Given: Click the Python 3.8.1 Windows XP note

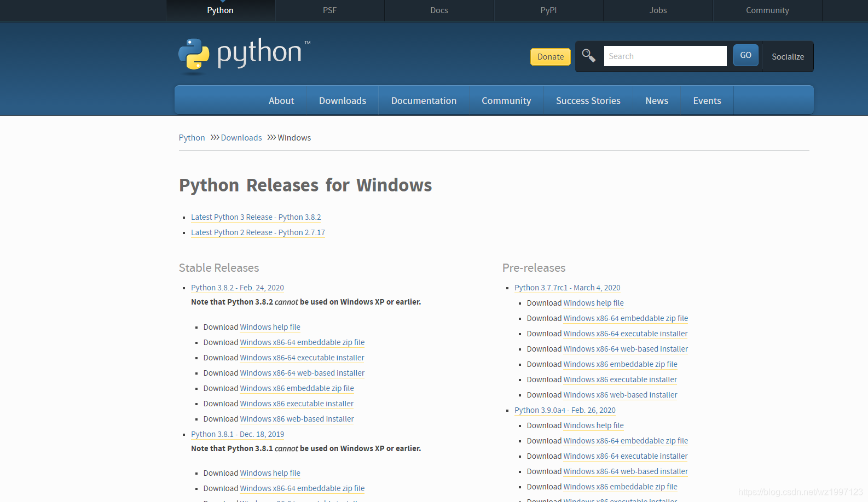Looking at the screenshot, I should (x=306, y=448).
